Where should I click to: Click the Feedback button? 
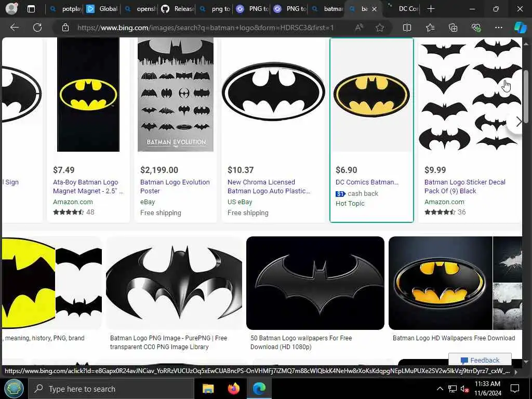tap(480, 360)
